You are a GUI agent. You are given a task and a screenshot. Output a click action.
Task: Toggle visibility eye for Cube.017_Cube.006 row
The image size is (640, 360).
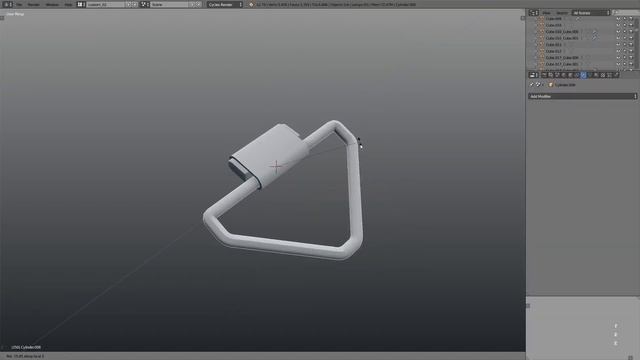pos(618,58)
